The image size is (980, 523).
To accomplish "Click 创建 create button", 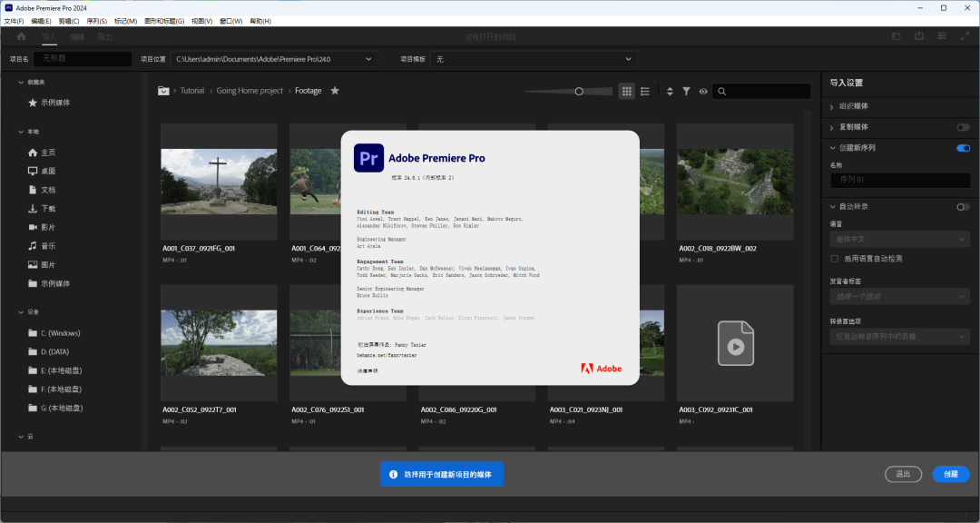I will point(951,474).
